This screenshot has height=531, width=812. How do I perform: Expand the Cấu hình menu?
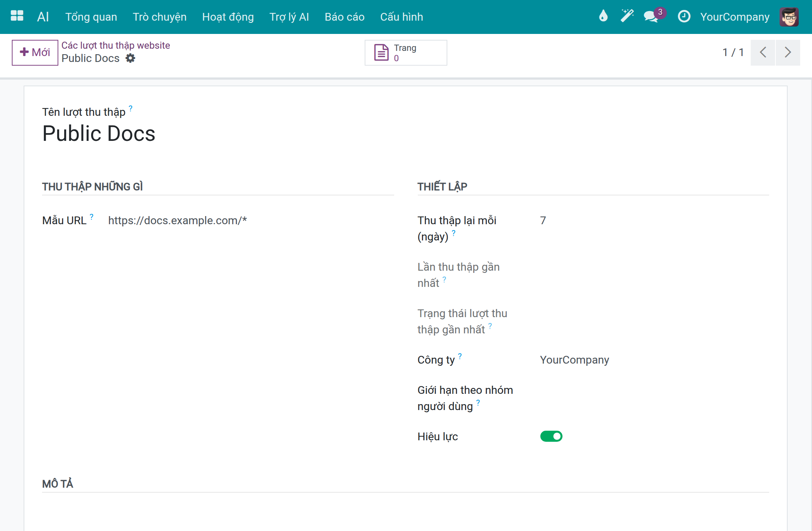pos(402,17)
